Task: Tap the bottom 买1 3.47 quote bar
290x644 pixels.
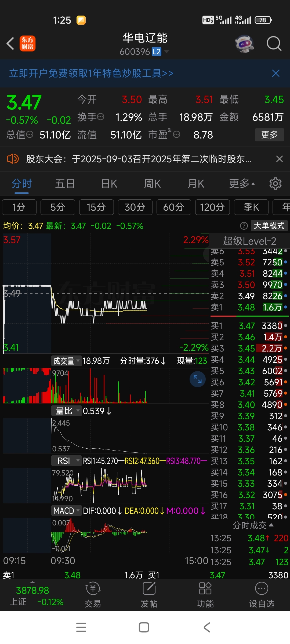Action: 218,575
